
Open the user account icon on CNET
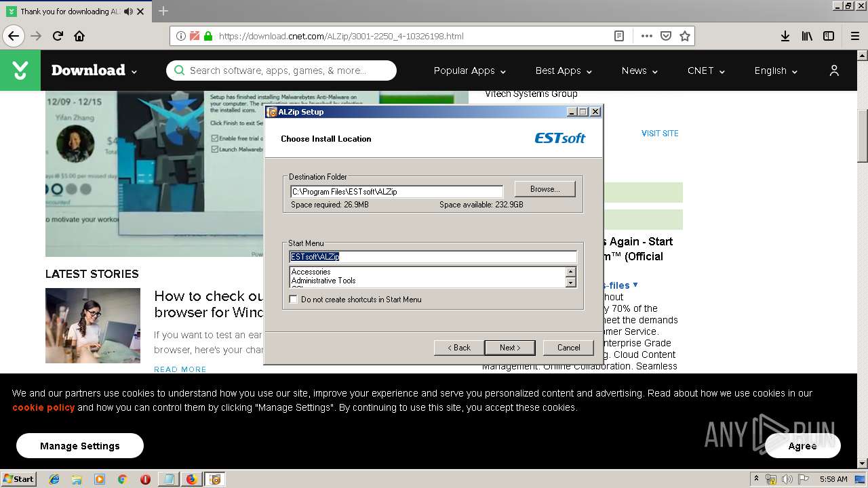834,70
